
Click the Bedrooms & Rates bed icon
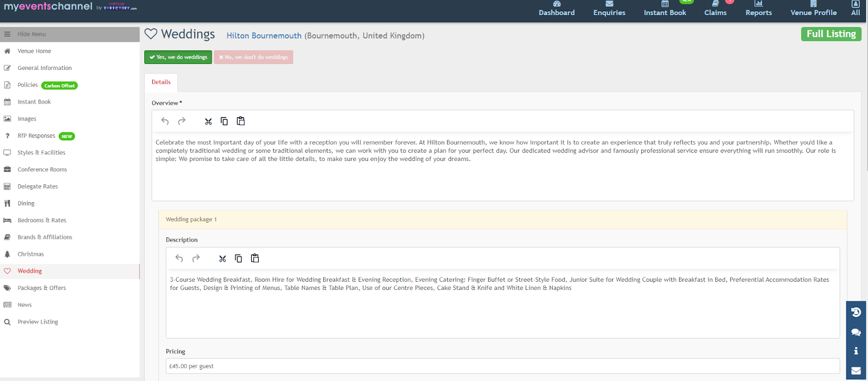pos(7,221)
